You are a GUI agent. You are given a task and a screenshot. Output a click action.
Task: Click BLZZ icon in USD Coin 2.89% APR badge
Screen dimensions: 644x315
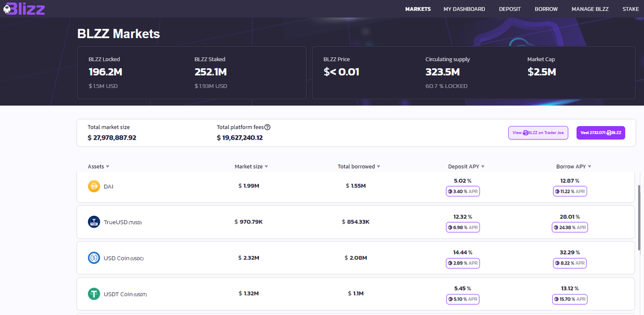(450, 263)
